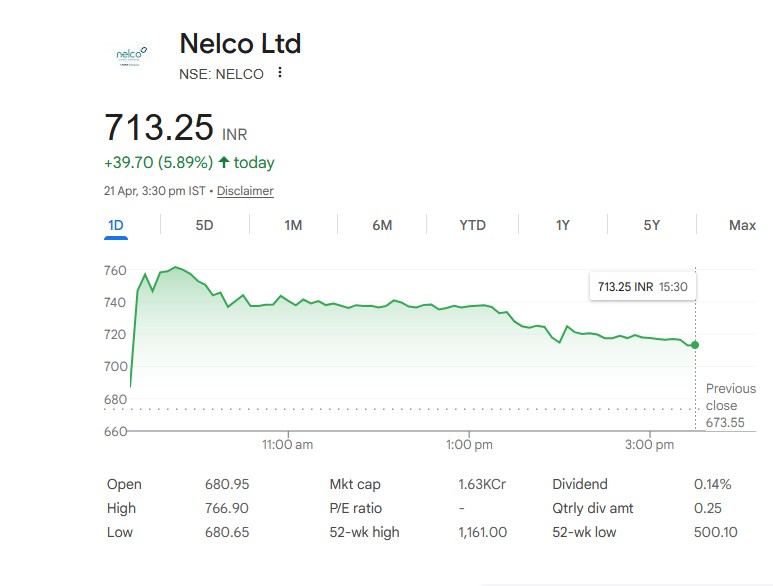773x586 pixels.
Task: Click the Nelco Ltd title
Action: pos(240,44)
